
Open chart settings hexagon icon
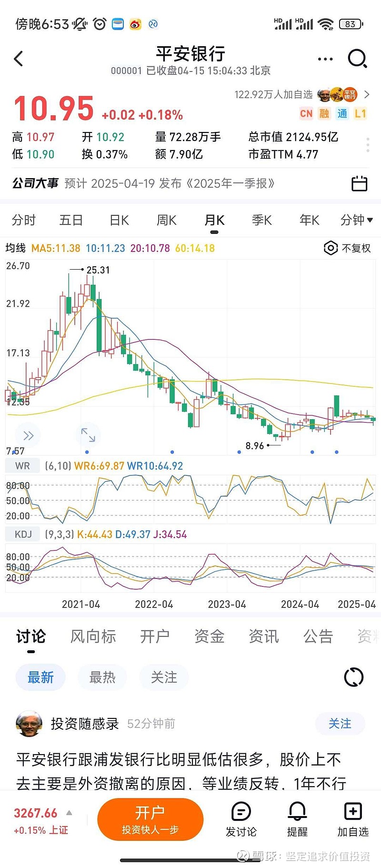point(331,248)
